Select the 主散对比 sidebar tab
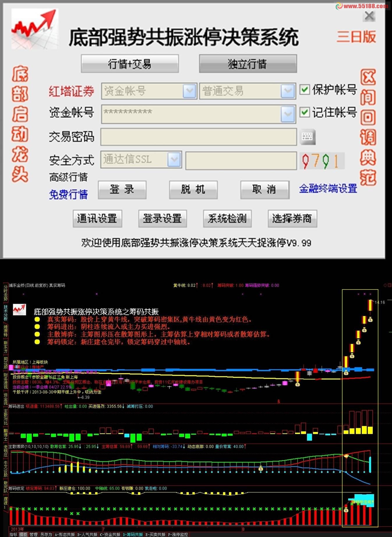This screenshot has width=392, height=537. tap(6, 417)
